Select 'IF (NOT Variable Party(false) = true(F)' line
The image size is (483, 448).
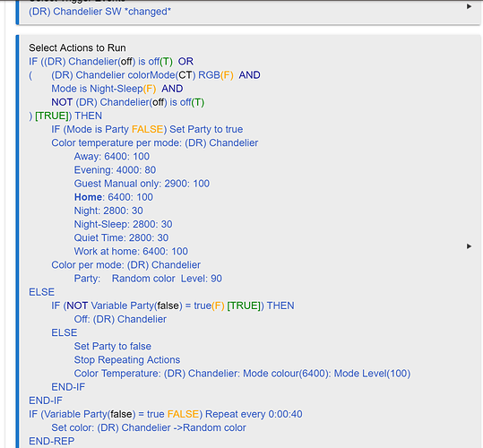click(x=172, y=306)
